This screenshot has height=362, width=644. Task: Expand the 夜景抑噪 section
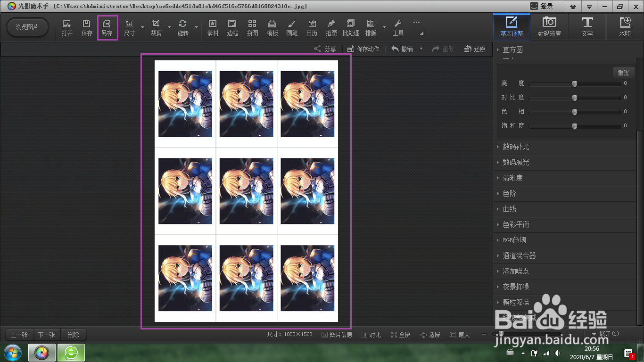565,287
